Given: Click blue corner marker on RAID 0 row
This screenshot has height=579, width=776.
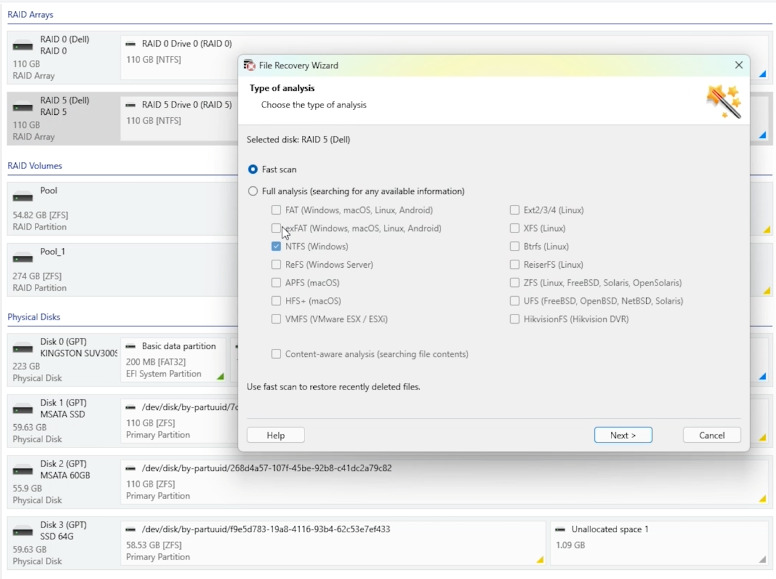Looking at the screenshot, I should tap(763, 74).
